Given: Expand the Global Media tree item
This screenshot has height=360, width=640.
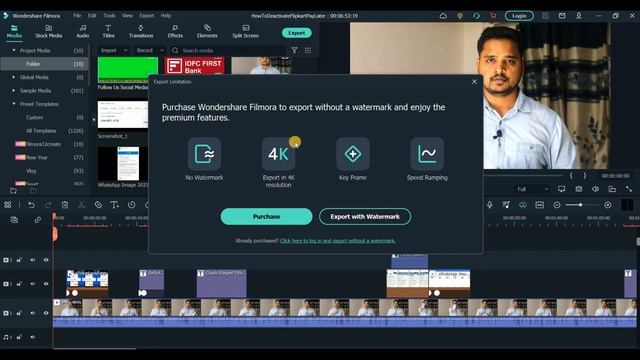Looking at the screenshot, I should (14, 77).
